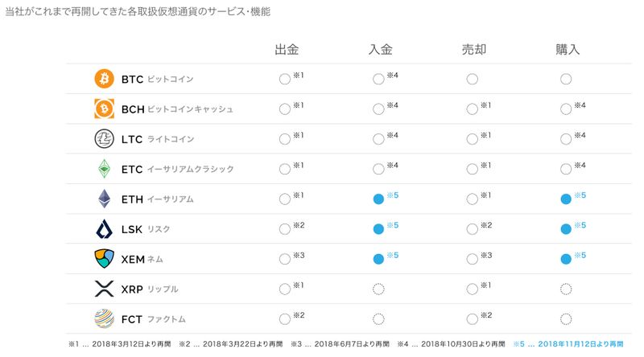Image resolution: width=644 pixels, height=357 pixels.
Task: Click the dashed XRP 入金 circle
Action: (x=378, y=289)
